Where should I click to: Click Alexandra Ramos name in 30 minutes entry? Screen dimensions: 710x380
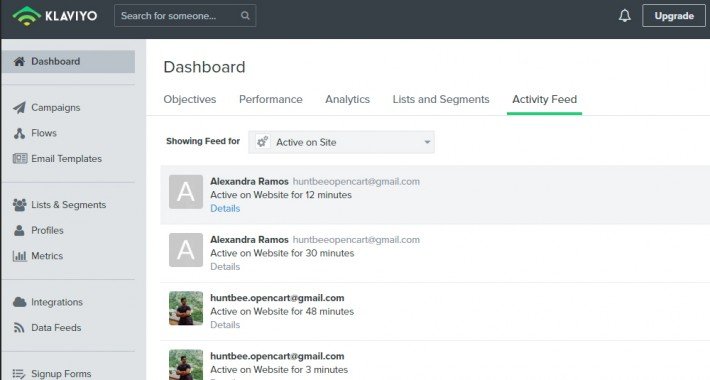tap(249, 240)
